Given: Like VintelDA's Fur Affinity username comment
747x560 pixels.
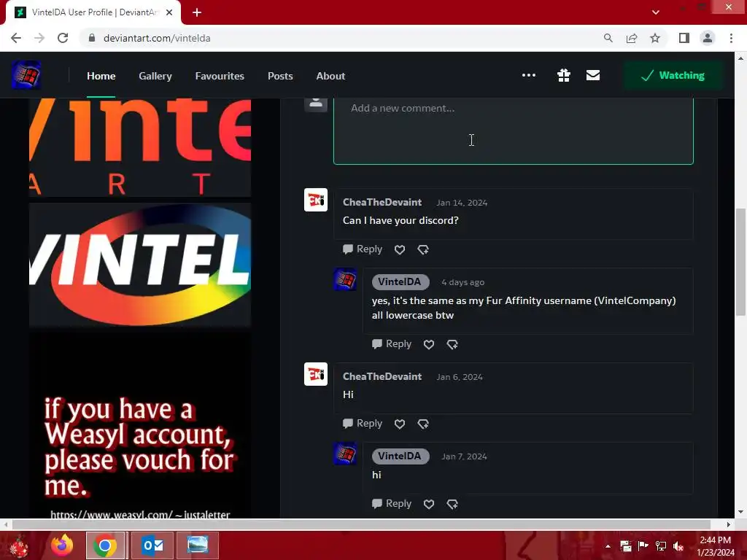Looking at the screenshot, I should pos(429,344).
